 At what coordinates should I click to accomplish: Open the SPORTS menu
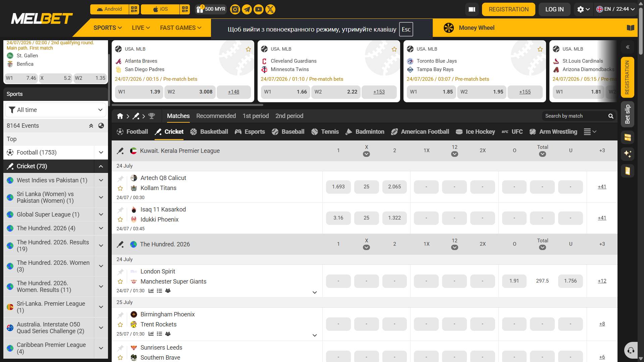click(108, 28)
